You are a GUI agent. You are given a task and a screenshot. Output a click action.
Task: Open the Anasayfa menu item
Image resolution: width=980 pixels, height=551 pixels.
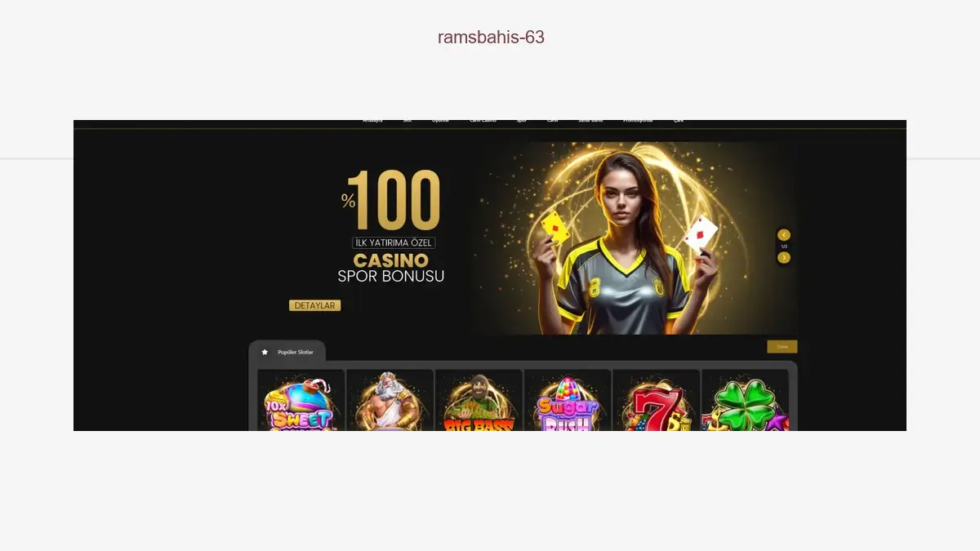[x=372, y=121]
